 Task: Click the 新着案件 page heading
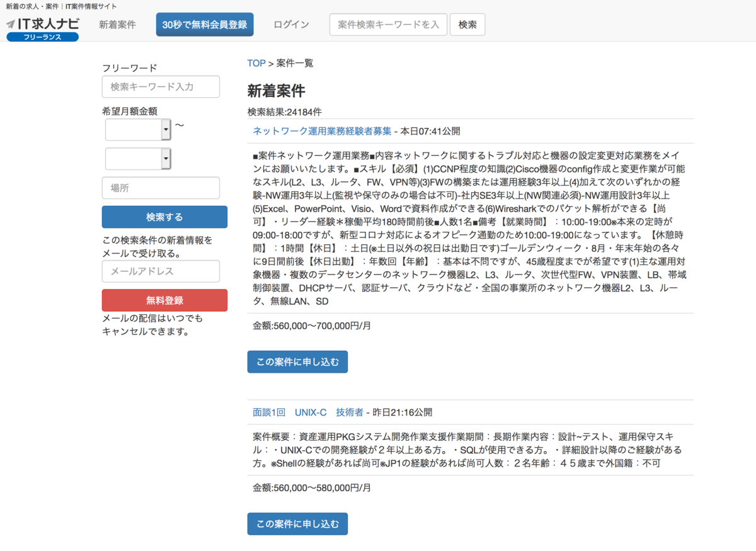tap(276, 91)
